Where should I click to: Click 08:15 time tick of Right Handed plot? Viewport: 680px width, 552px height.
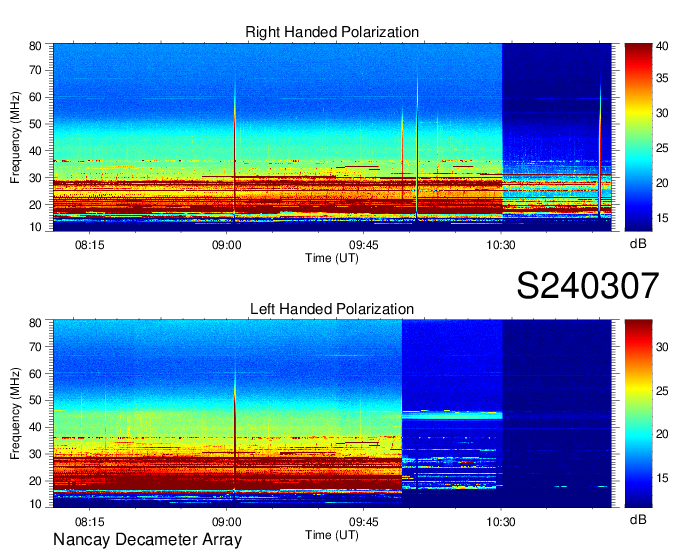click(90, 245)
